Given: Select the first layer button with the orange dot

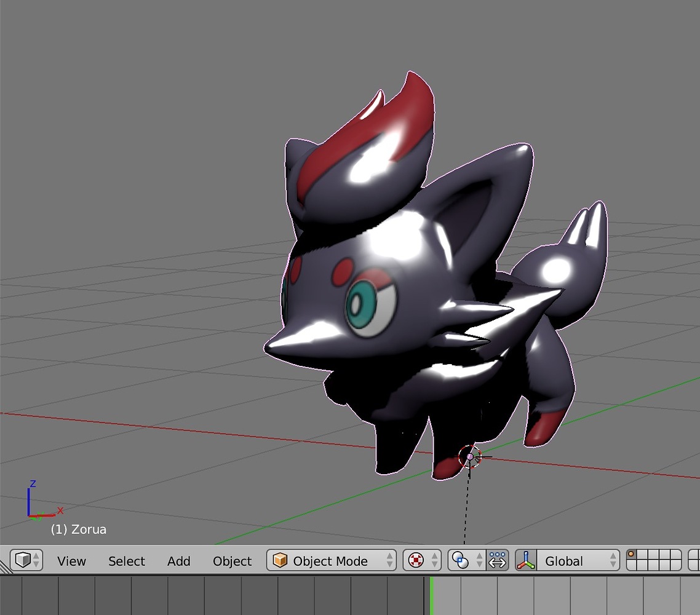Looking at the screenshot, I should tap(632, 555).
